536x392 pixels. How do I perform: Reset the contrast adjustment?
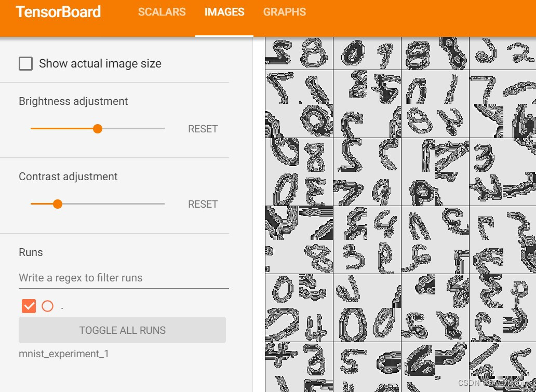point(203,204)
